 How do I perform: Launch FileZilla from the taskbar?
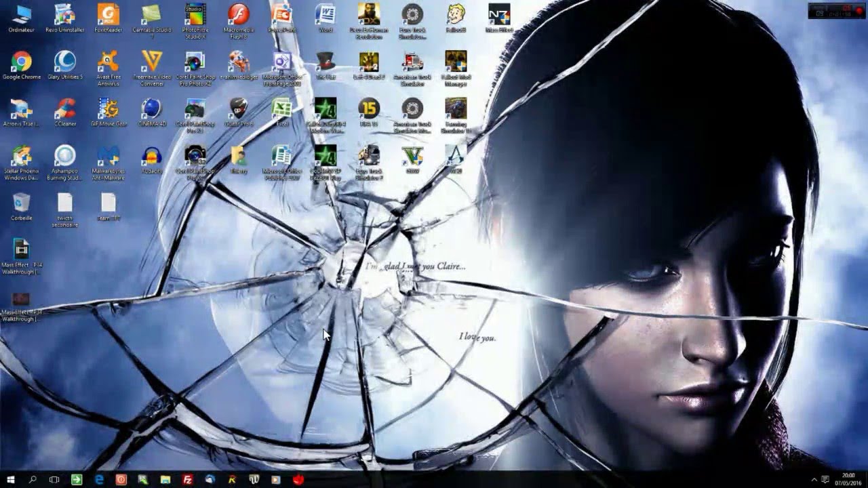coord(188,480)
